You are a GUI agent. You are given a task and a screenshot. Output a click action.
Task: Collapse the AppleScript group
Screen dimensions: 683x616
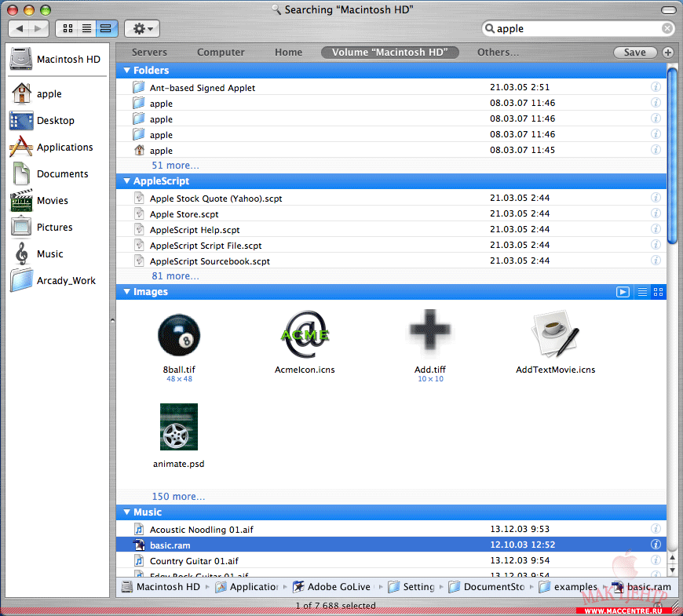coord(126,180)
